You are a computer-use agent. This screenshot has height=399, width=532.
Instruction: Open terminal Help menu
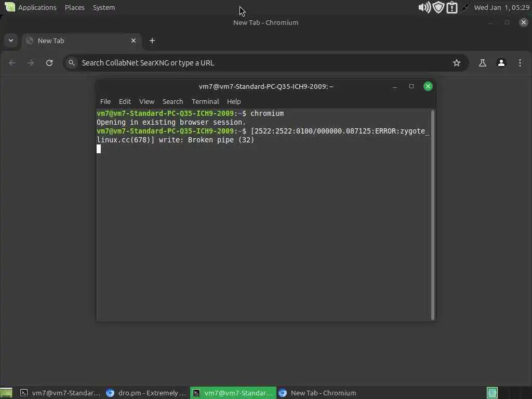234,101
